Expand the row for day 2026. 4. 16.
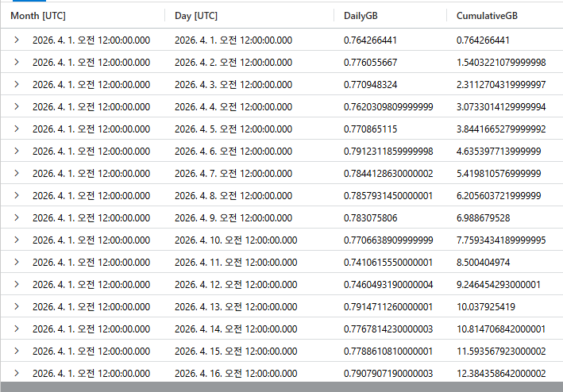The image size is (563, 392). 17,373
